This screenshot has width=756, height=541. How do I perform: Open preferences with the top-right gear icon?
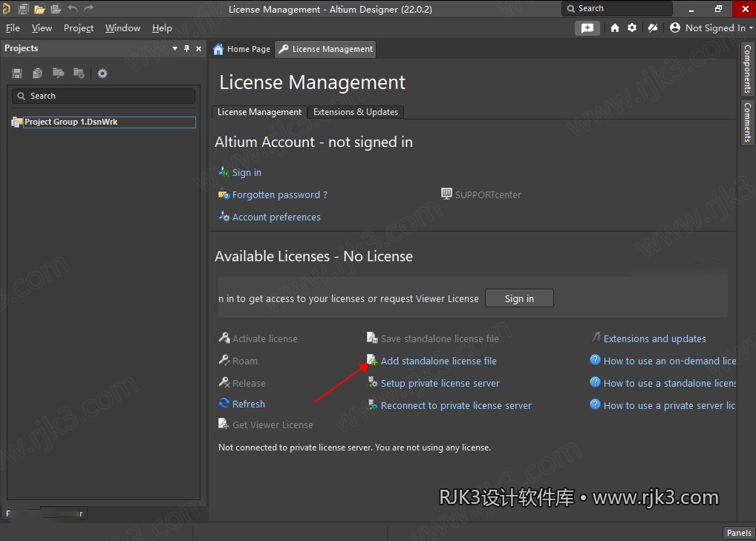tap(632, 28)
